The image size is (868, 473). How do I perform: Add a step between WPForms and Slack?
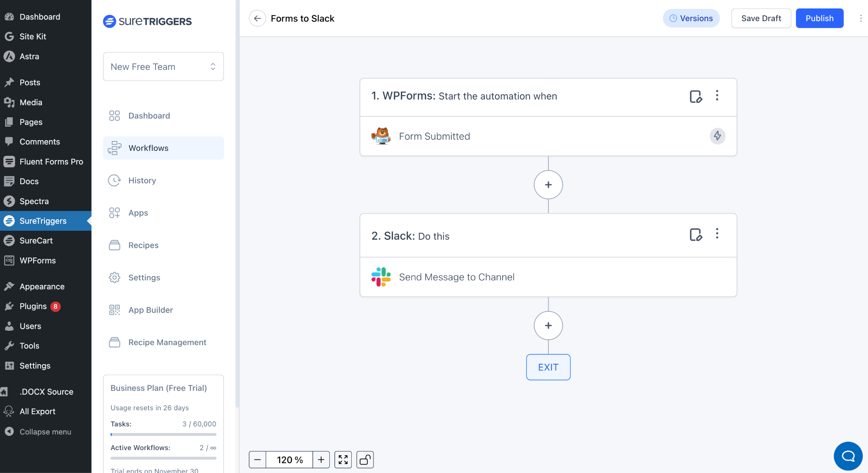click(x=548, y=185)
